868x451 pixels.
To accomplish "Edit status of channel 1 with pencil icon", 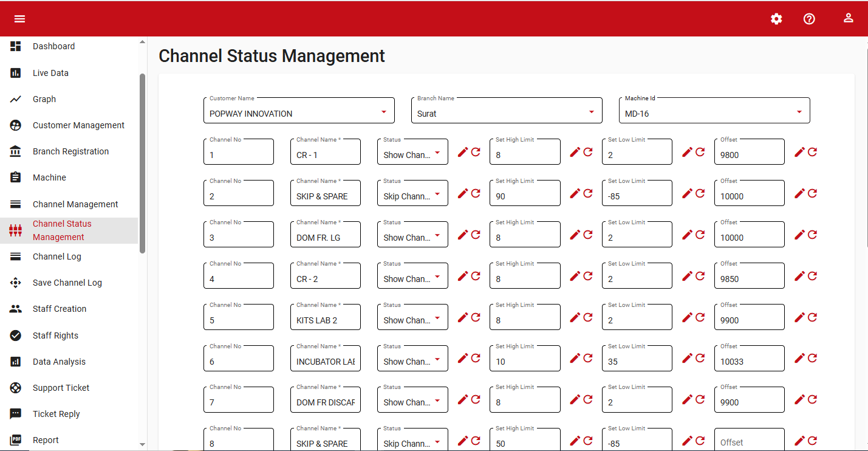I will pos(463,152).
